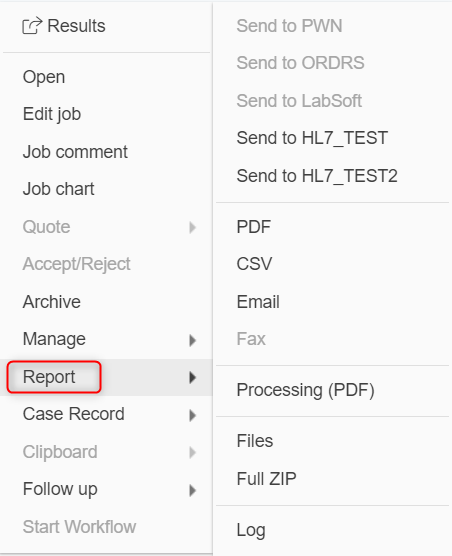The width and height of the screenshot is (452, 556).
Task: Expand the Follow up submenu arrow
Action: 192,490
